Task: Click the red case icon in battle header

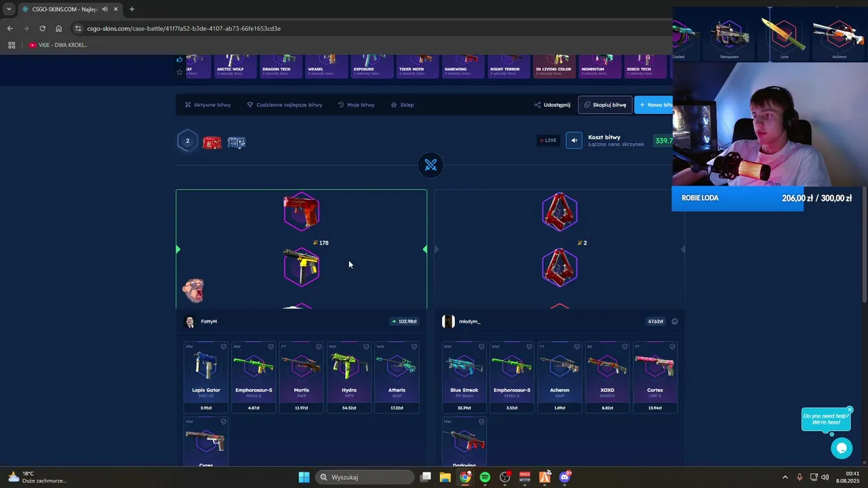Action: point(212,142)
